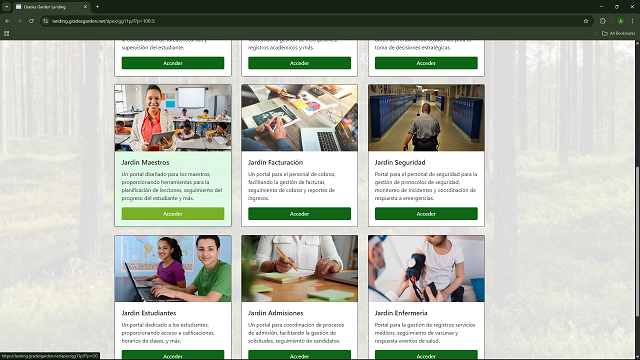Select the Jardín Facturación title
640x360 pixels.
pyautogui.click(x=276, y=162)
